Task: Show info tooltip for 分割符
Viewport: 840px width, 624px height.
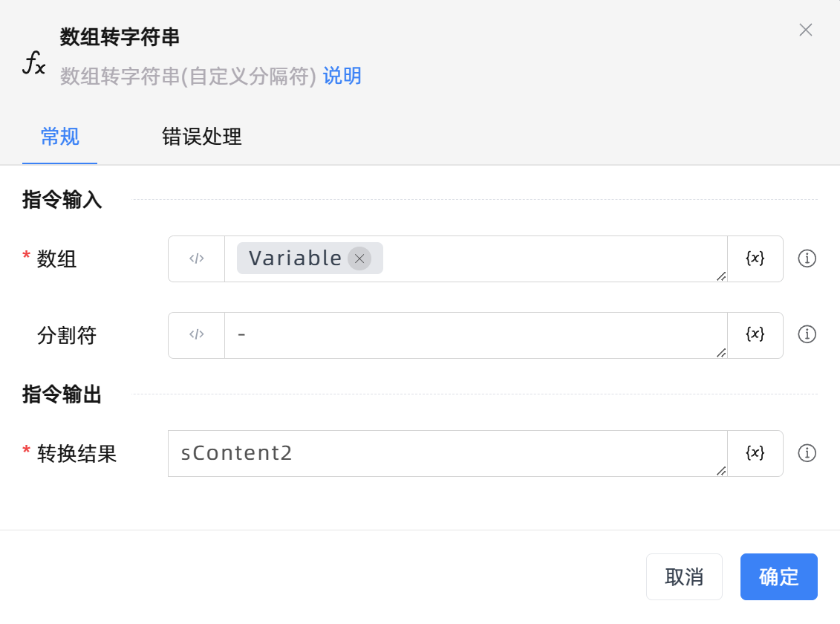Action: [807, 334]
